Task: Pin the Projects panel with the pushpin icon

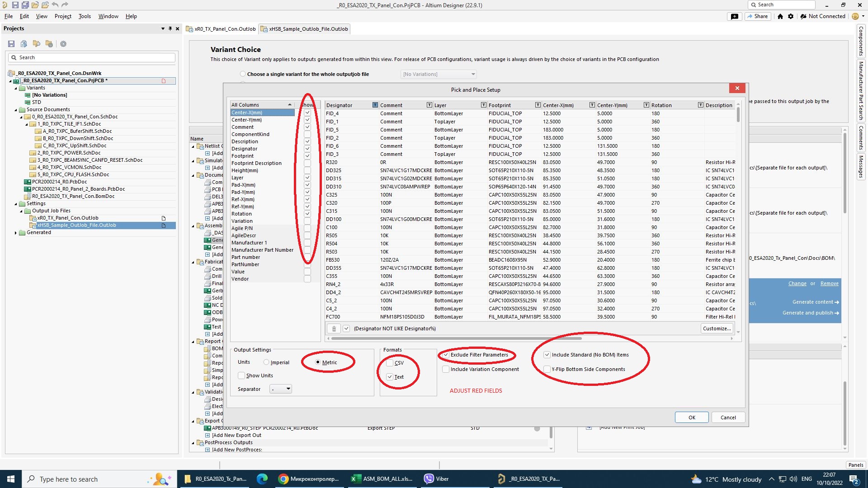Action: click(170, 28)
